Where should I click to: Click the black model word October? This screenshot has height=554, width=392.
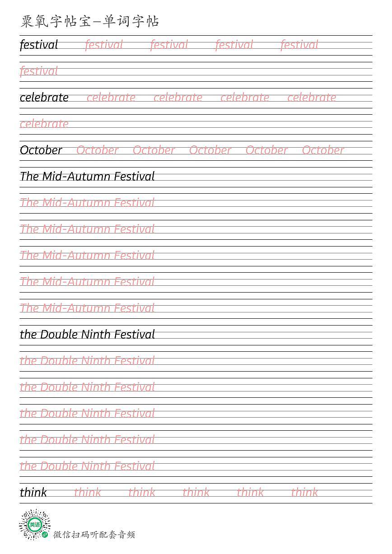41,150
